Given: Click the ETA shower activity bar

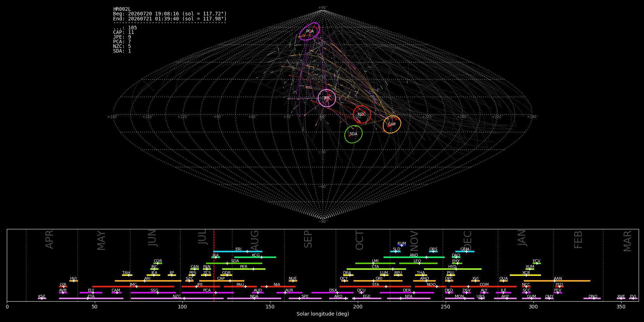Looking at the screenshot, I should point(91,298).
